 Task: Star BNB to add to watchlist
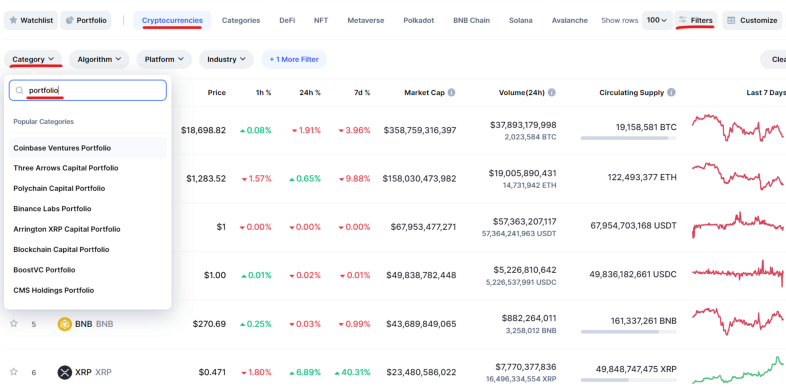coord(14,323)
